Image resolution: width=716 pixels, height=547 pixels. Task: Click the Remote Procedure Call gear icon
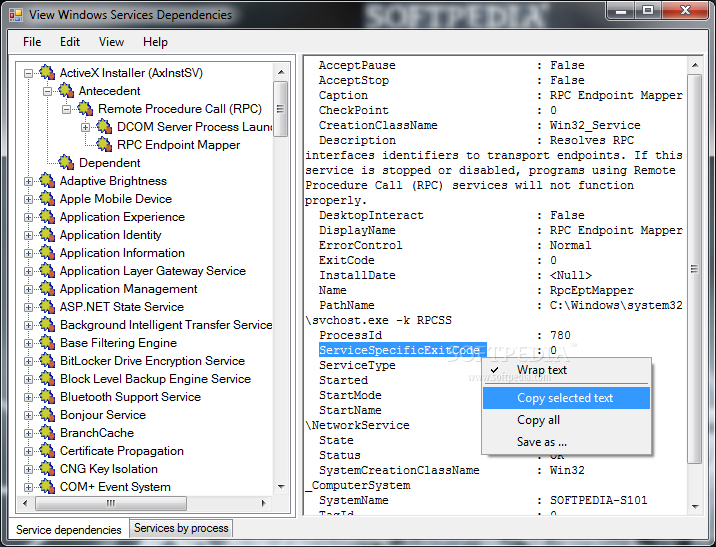click(x=85, y=108)
